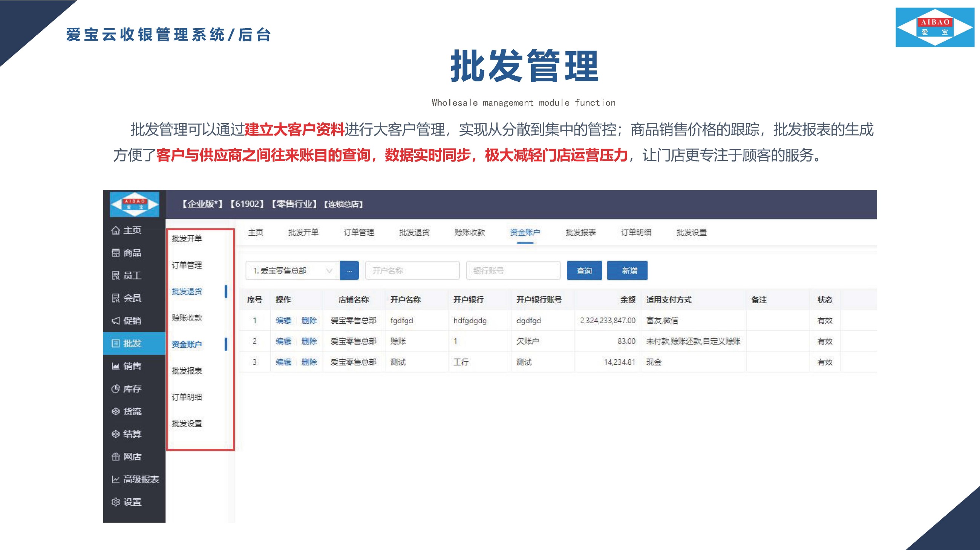Click 编辑 for the 测试 account row
Viewport: 980px width, 550px height.
tap(283, 362)
